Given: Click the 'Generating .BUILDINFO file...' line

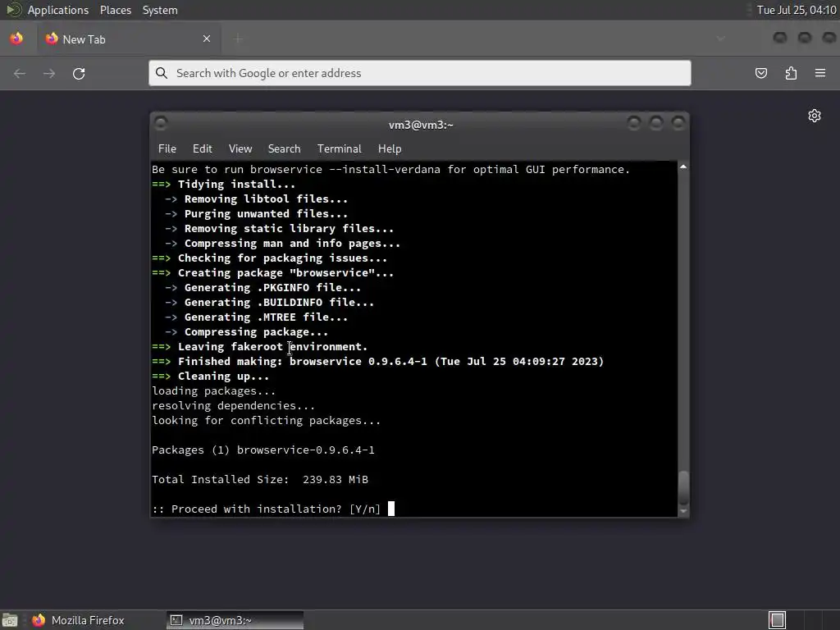Looking at the screenshot, I should coord(269,302).
